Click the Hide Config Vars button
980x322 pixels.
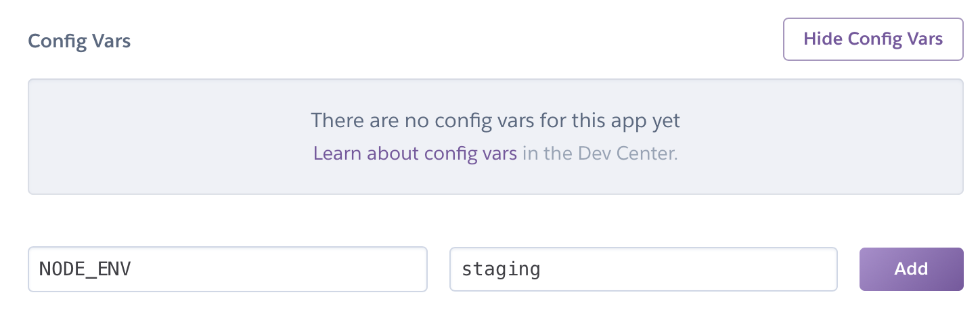coord(872,39)
